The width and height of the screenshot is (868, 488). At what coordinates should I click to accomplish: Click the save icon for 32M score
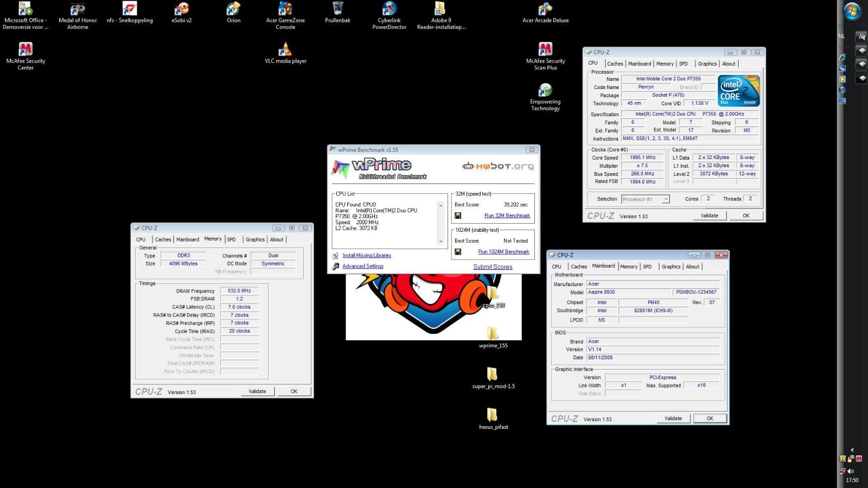pyautogui.click(x=458, y=216)
